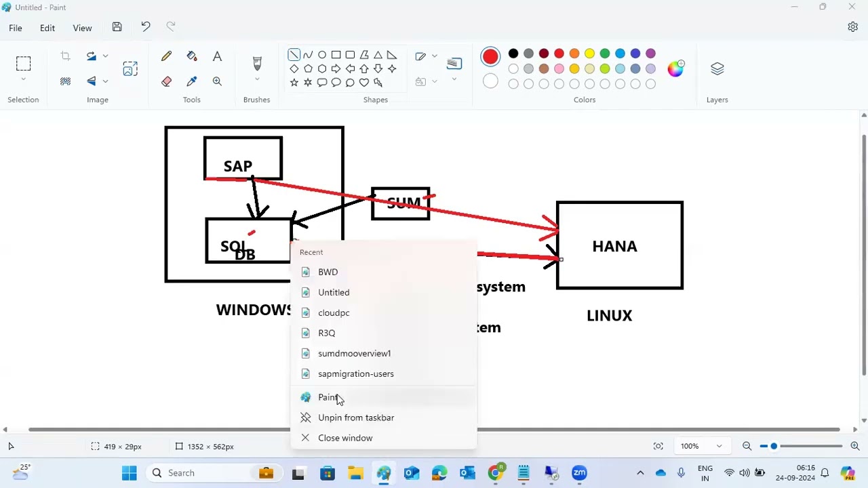Click the Save icon in title bar
The height and width of the screenshot is (488, 868).
pyautogui.click(x=117, y=27)
